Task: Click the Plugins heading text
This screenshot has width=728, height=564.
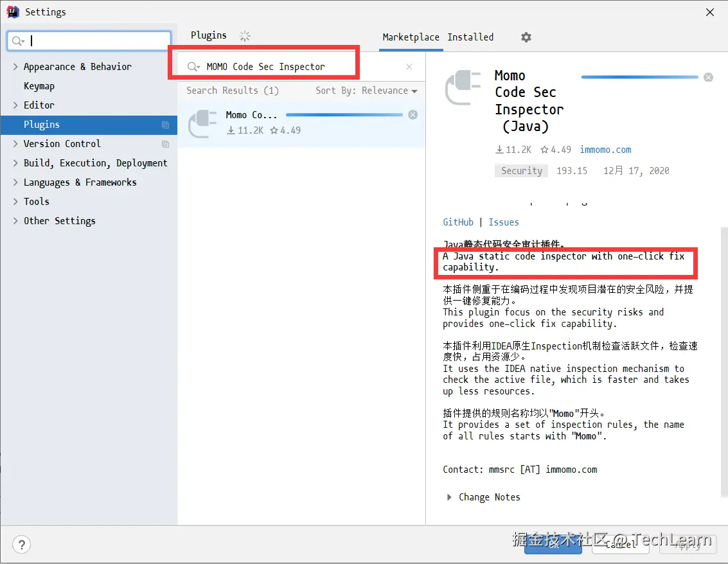Action: click(x=208, y=35)
